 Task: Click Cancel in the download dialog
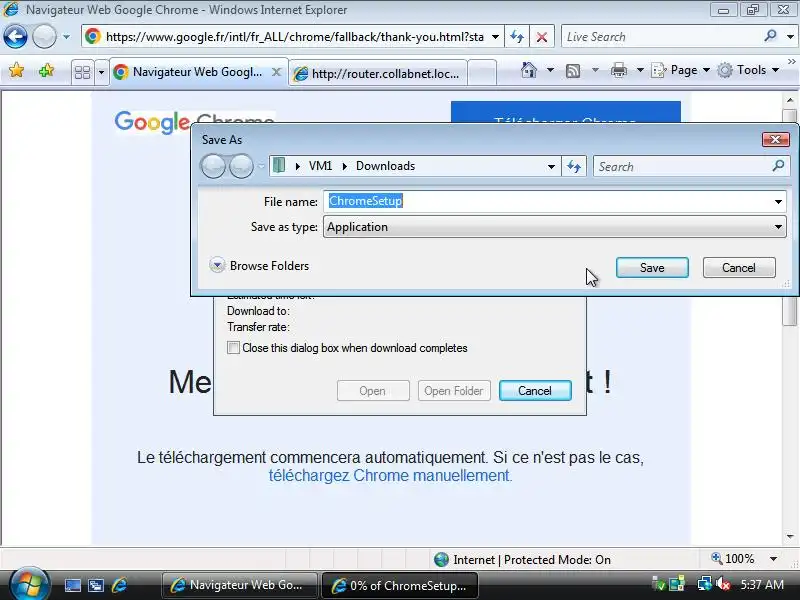point(535,390)
